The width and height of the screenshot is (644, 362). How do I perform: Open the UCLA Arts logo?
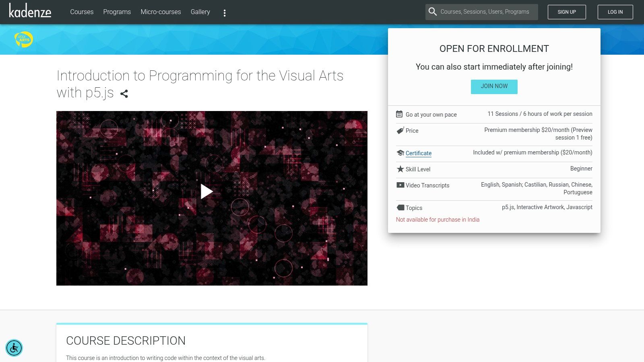24,39
